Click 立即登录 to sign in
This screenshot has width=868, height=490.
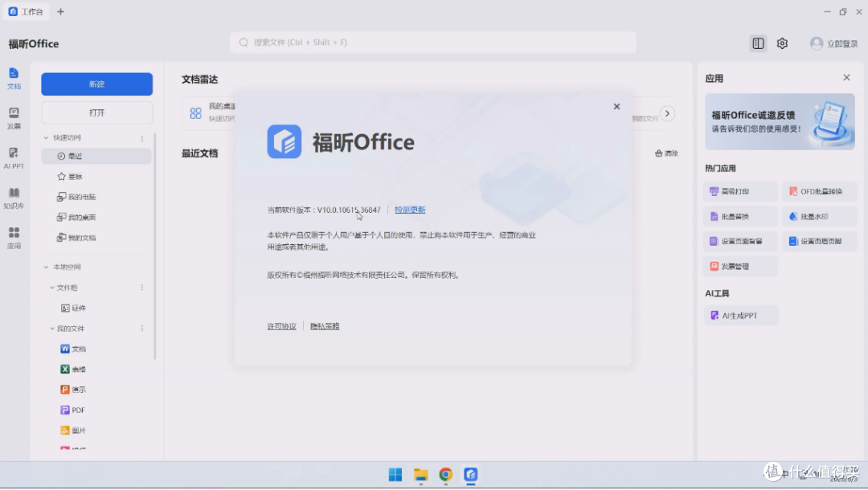(833, 43)
